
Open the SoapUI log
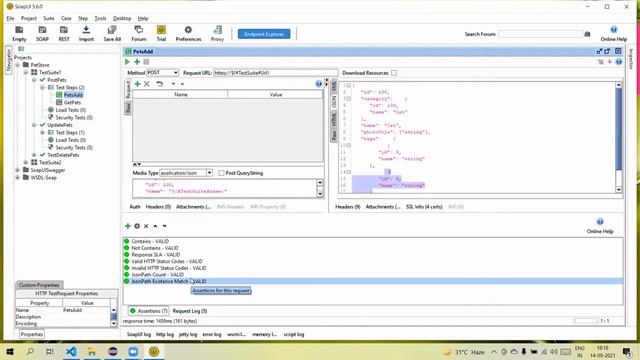(x=139, y=334)
